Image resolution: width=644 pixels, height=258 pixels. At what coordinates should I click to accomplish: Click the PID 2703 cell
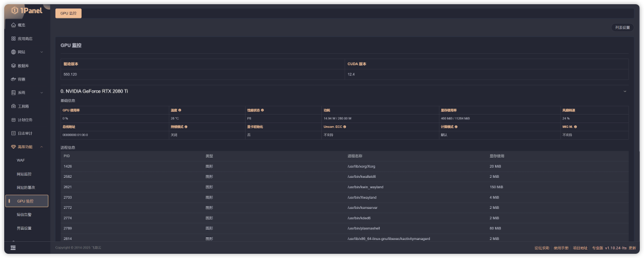68,198
